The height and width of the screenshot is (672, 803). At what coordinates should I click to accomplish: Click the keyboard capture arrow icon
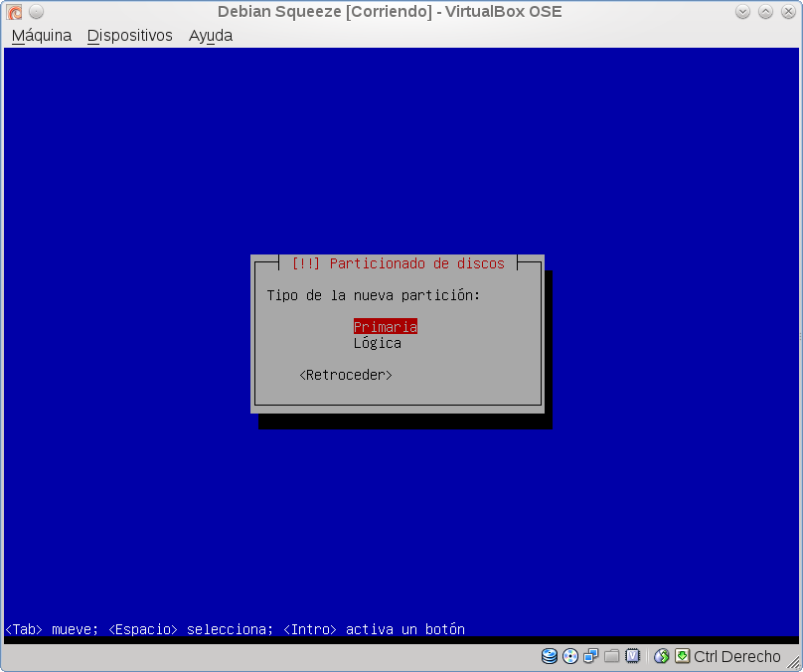(682, 656)
